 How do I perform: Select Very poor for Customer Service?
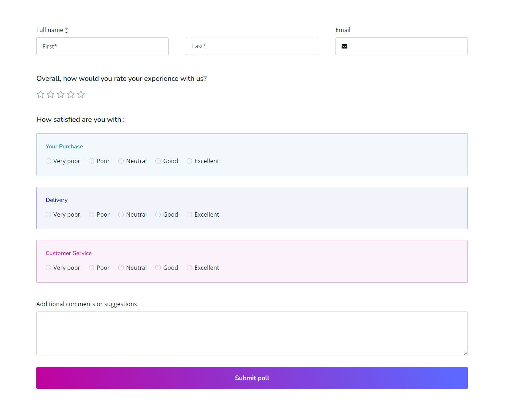[x=48, y=268]
